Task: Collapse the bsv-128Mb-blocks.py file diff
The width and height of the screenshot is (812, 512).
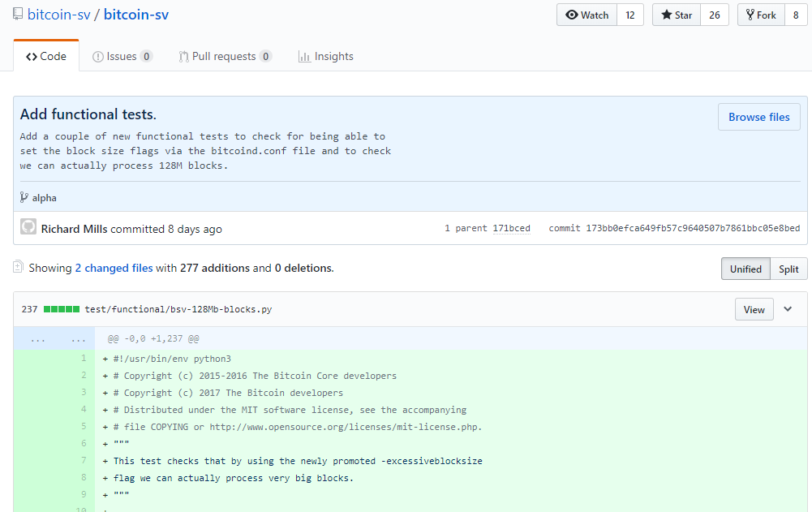Action: coord(788,309)
